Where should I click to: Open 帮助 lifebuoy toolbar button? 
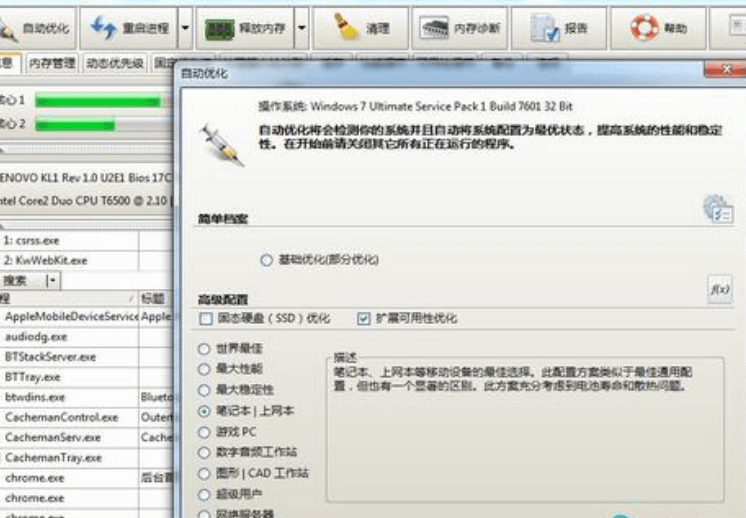pyautogui.click(x=658, y=28)
